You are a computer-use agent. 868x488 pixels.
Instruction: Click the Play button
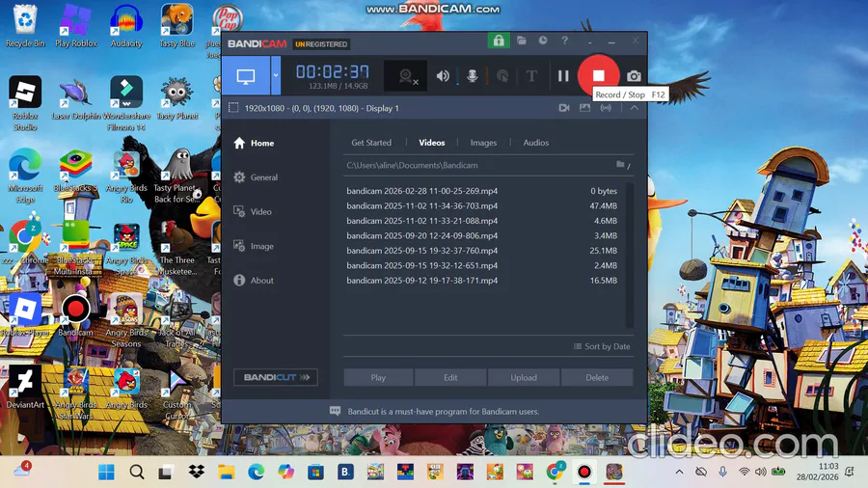tap(378, 377)
